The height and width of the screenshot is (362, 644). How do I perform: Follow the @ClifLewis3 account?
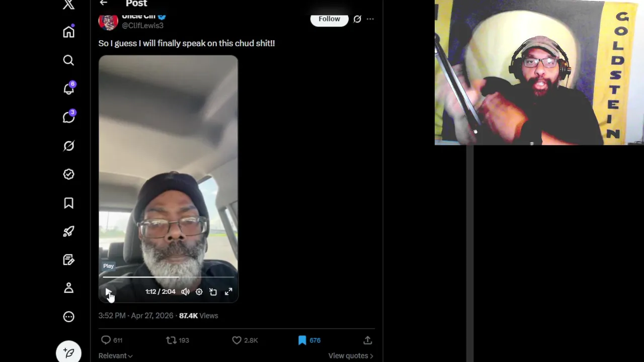coord(330,19)
